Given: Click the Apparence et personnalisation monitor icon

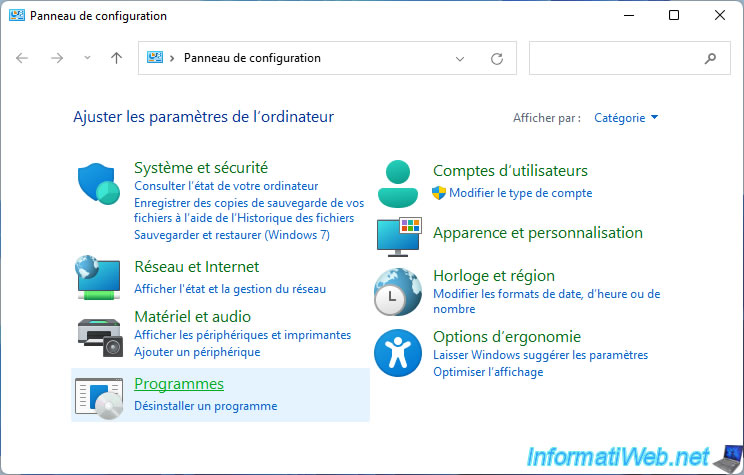Looking at the screenshot, I should pyautogui.click(x=398, y=235).
